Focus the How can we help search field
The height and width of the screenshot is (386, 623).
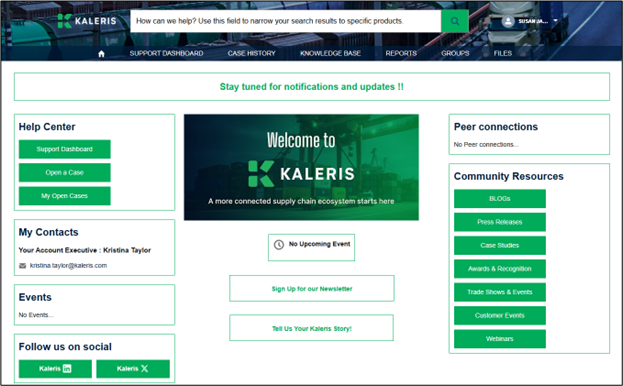pos(286,21)
